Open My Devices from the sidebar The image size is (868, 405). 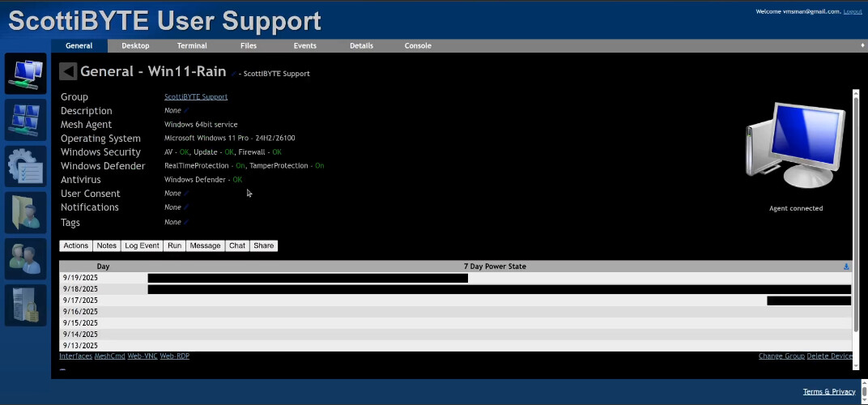(27, 73)
